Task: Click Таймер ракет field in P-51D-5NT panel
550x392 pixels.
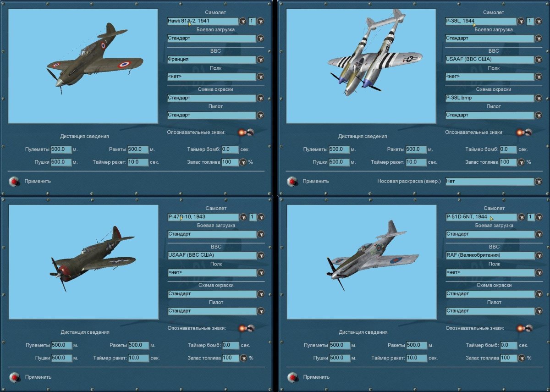Action: tap(417, 358)
